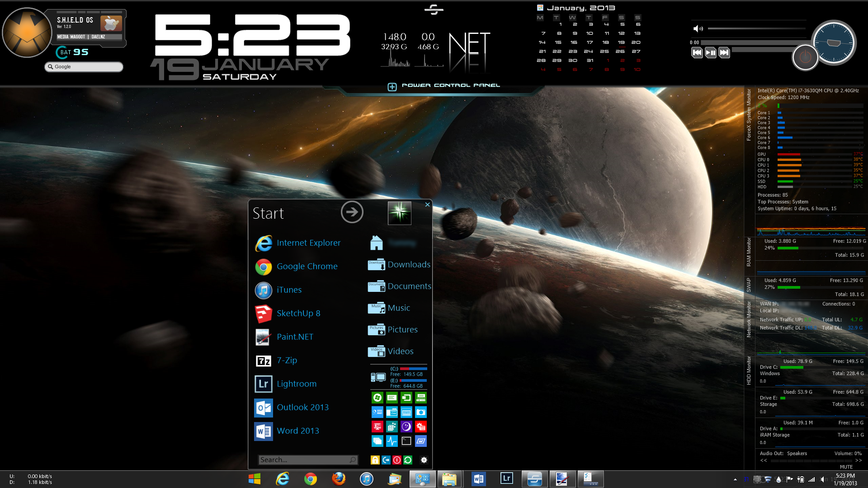Open the Documents folder
The width and height of the screenshot is (868, 488).
[x=400, y=286]
